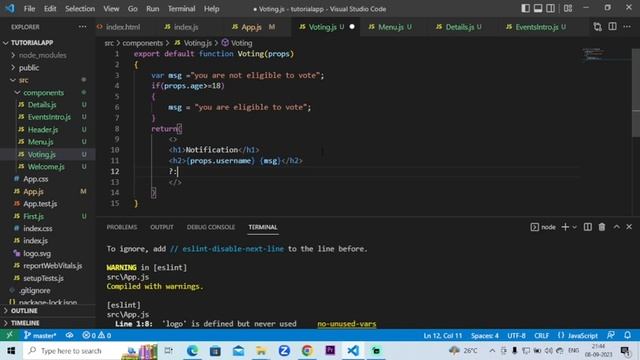Click the Windows Start button
Screen dimensions: 640x360
pos(11,351)
